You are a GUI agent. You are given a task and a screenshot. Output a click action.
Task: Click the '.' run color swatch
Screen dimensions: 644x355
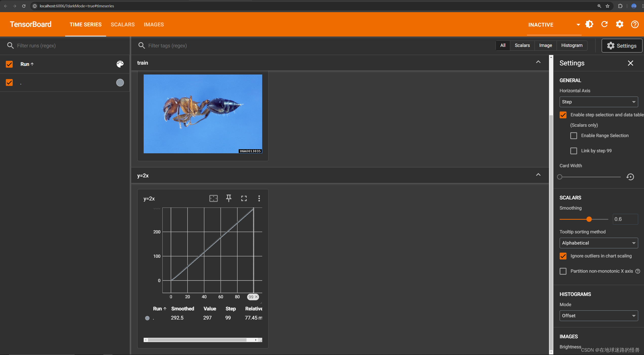[x=120, y=83]
